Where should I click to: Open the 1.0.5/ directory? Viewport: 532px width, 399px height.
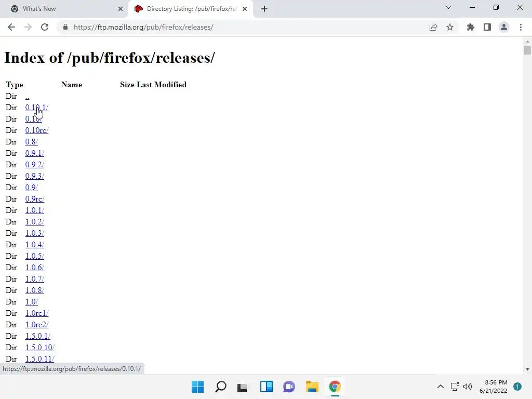click(x=35, y=256)
